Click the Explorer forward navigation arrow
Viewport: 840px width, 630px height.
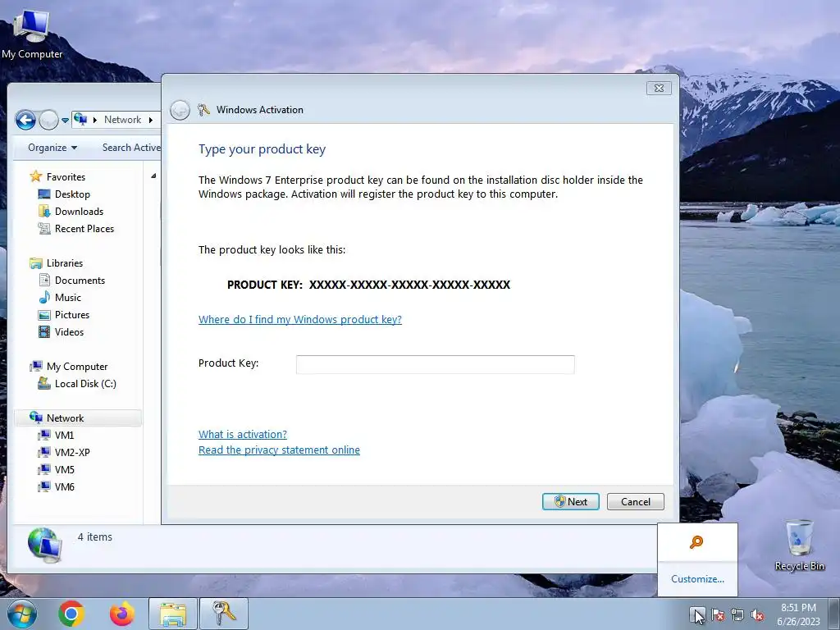click(x=48, y=120)
